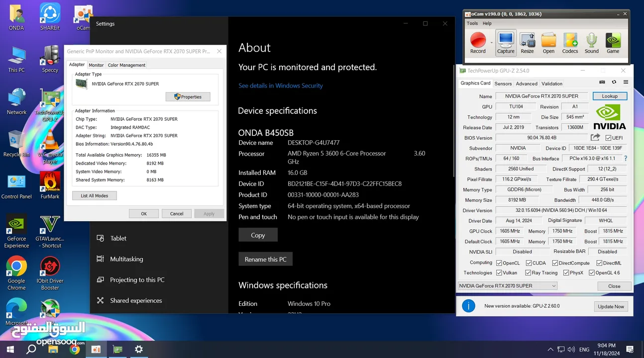Screen dimensions: 644x358
Task: Click the Lookup button in GPU-Z
Action: pos(610,96)
